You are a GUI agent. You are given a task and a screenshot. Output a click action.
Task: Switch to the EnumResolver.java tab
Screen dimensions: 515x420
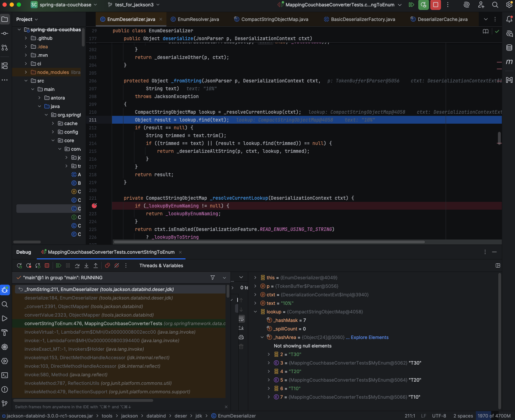tap(195, 19)
